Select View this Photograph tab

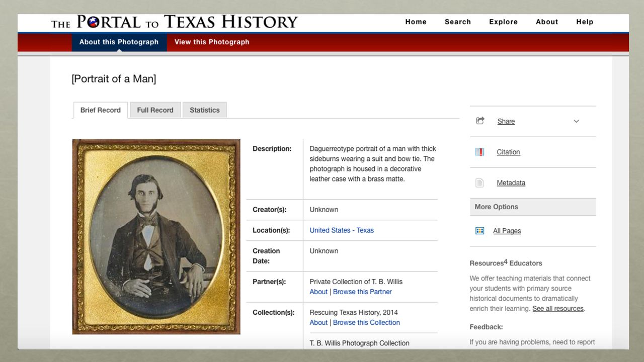point(212,42)
